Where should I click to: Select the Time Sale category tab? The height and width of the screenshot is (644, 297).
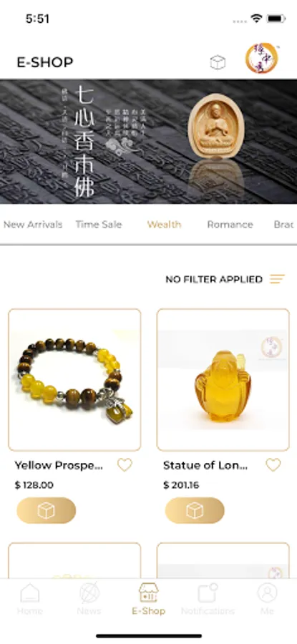[99, 225]
